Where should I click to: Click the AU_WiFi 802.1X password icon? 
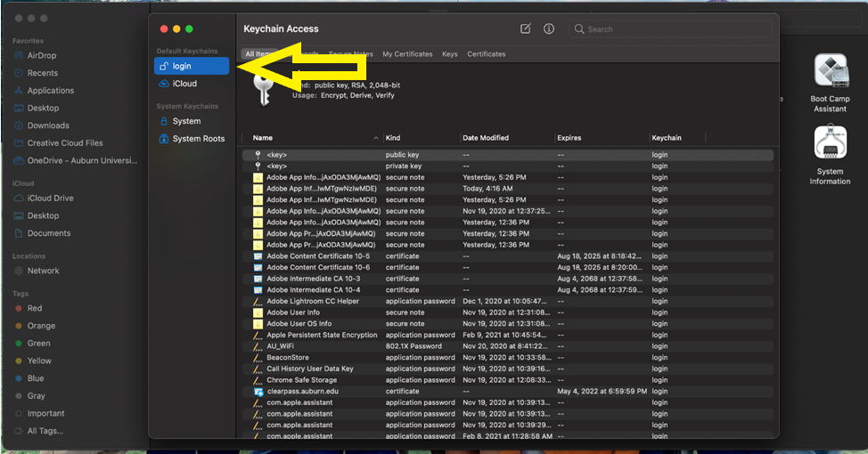point(258,346)
